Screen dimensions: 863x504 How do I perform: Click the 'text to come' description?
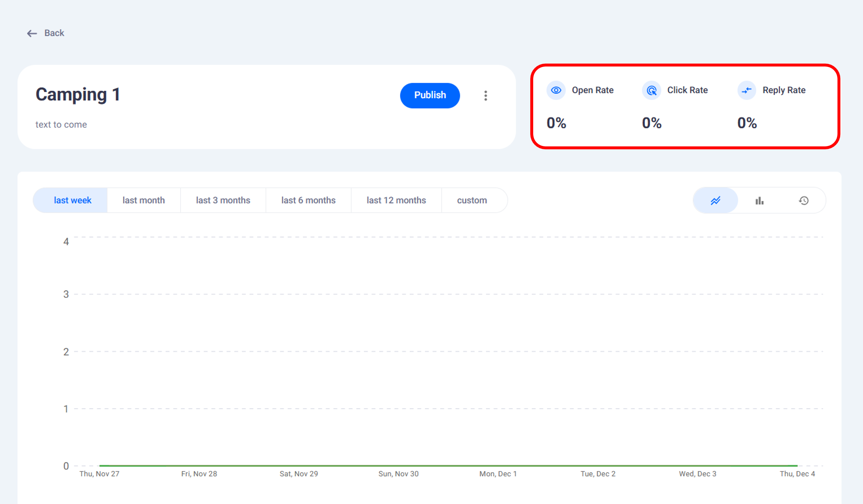61,125
